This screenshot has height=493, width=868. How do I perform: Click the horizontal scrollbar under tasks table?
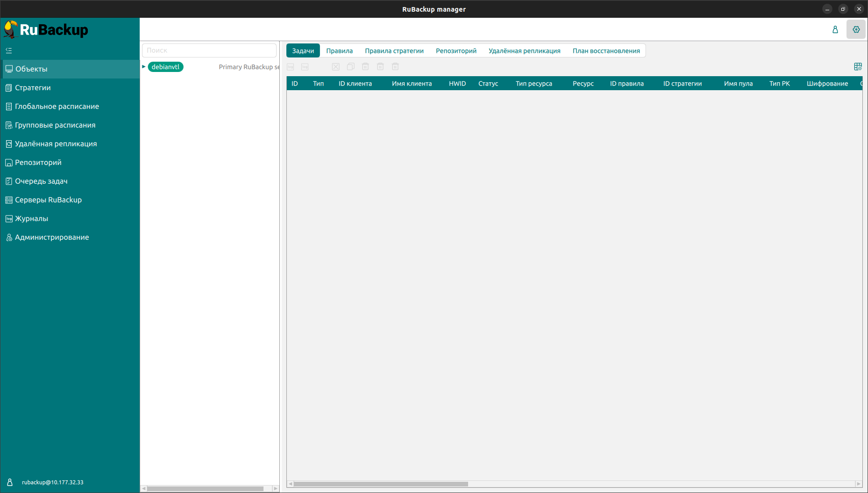click(381, 484)
